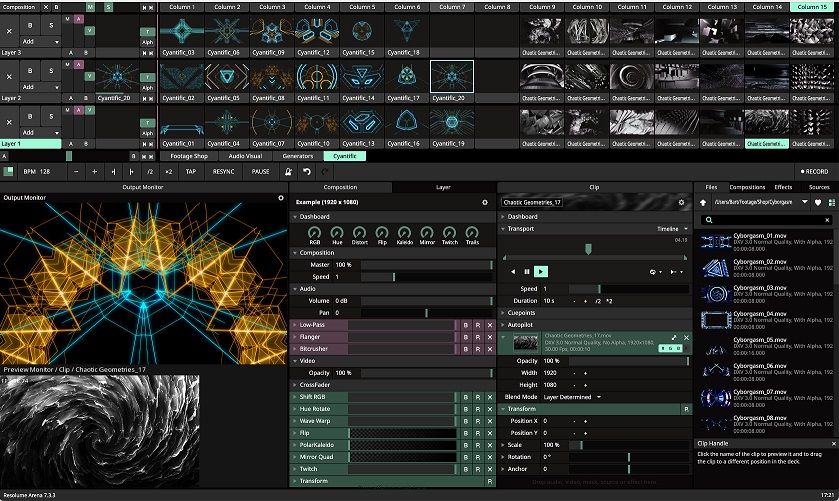Pause the clip in Transport
The width and height of the screenshot is (839, 501).
coord(527,272)
